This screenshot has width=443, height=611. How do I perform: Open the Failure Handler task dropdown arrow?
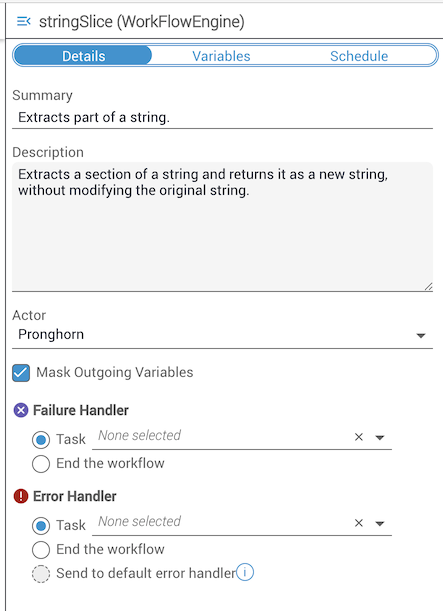tap(380, 438)
